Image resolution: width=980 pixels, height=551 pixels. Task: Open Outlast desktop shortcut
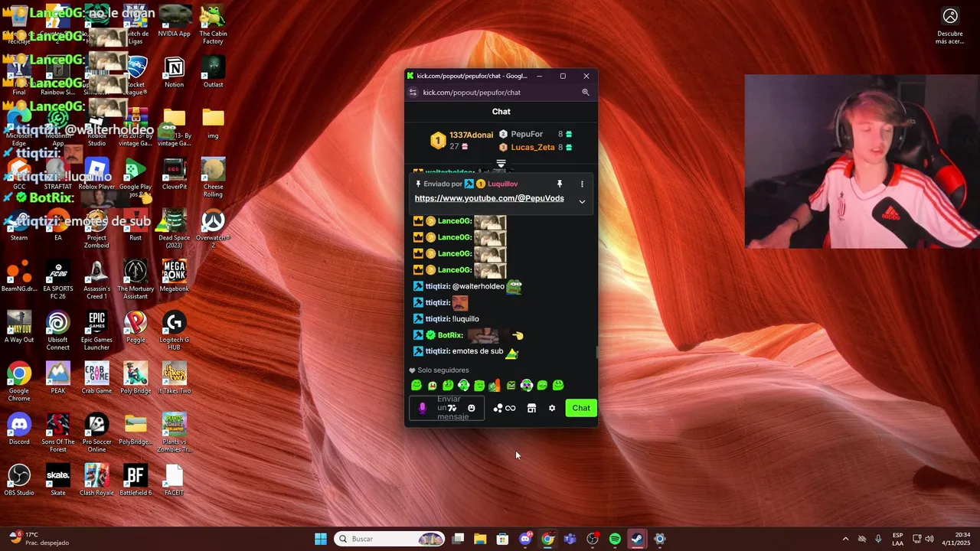pos(213,72)
